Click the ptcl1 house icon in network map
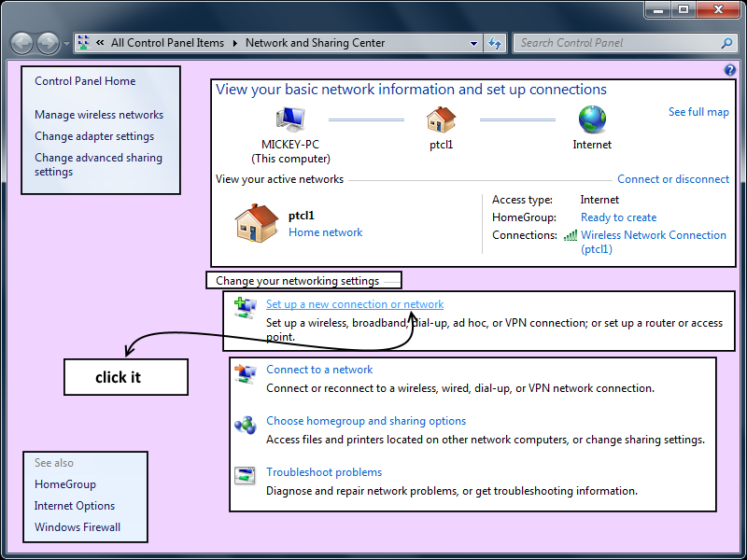This screenshot has height=560, width=747. [x=441, y=119]
